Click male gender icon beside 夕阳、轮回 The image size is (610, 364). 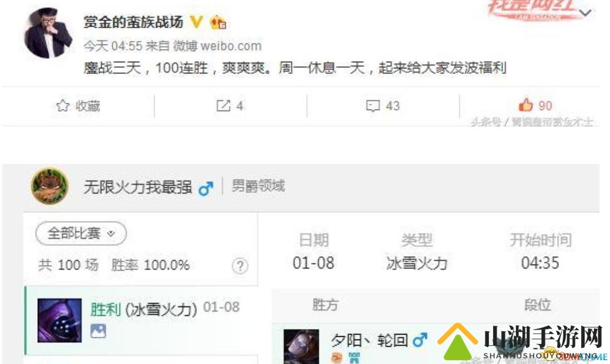420,340
